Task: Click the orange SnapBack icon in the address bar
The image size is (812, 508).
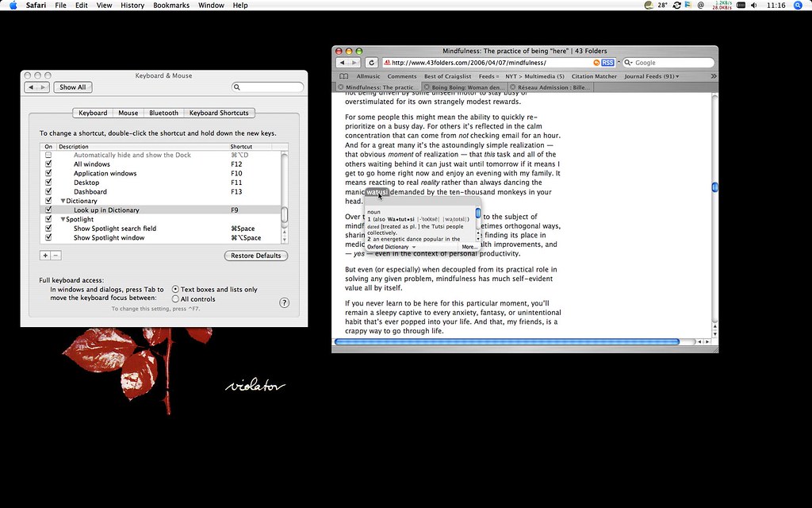Action: click(596, 63)
